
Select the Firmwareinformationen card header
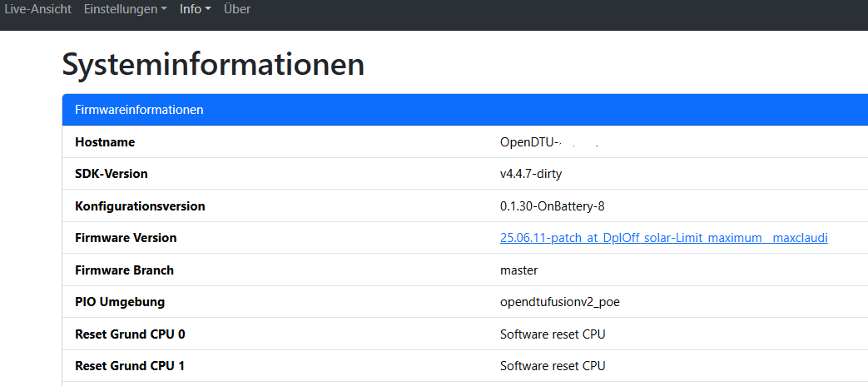139,110
